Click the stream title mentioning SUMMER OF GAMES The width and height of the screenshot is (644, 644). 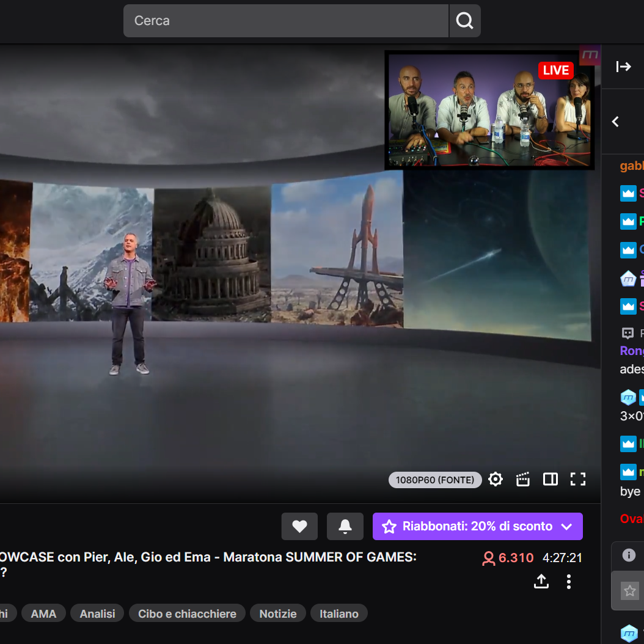point(208,563)
